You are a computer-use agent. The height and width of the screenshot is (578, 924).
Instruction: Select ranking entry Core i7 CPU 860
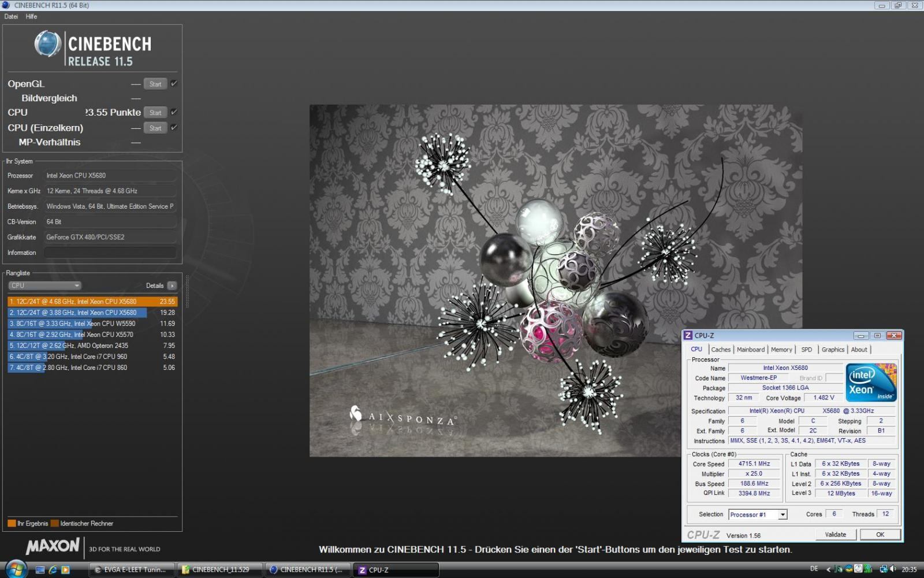[x=92, y=367]
